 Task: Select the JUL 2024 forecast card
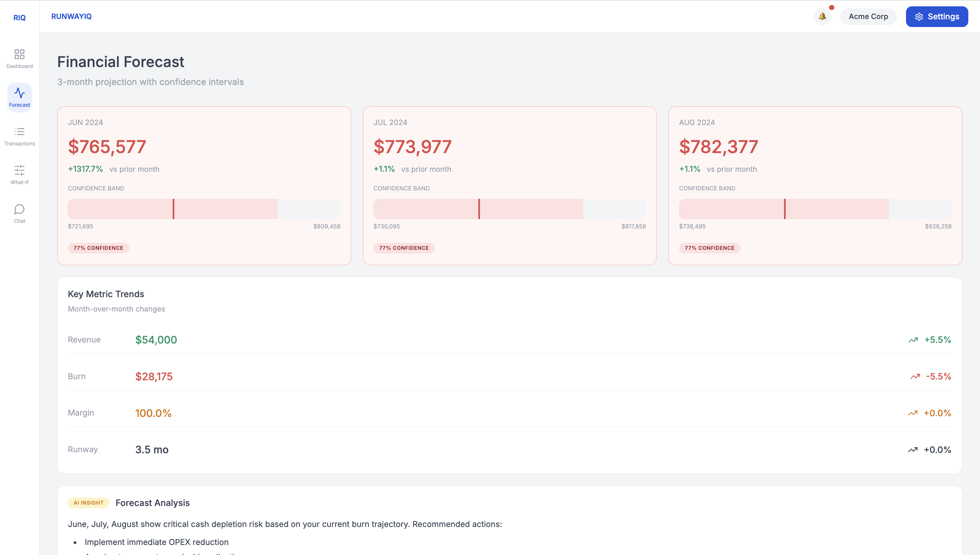point(509,185)
